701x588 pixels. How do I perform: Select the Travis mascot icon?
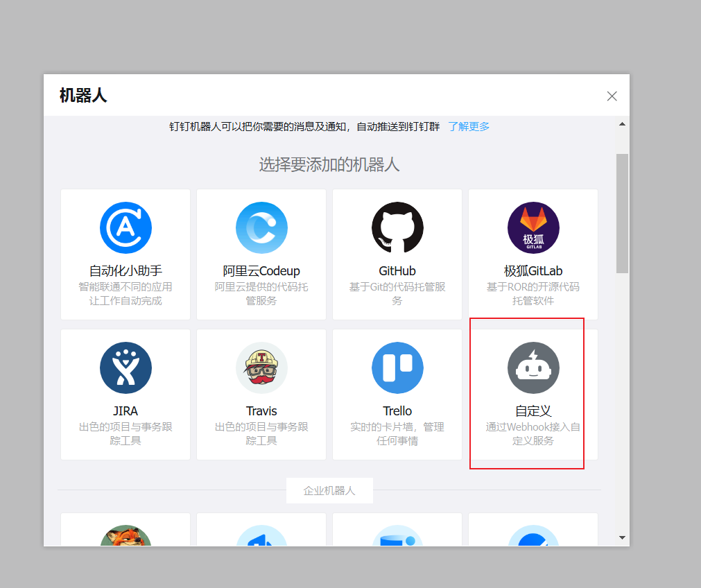pyautogui.click(x=261, y=367)
